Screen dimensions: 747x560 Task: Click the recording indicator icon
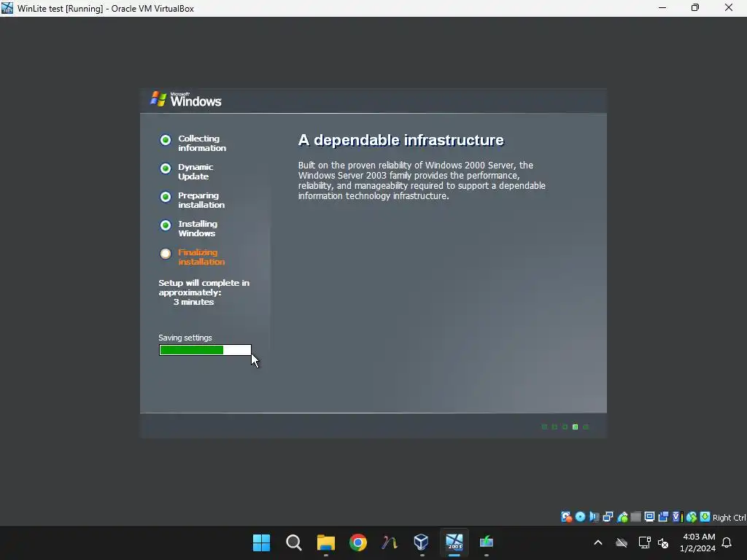663,517
